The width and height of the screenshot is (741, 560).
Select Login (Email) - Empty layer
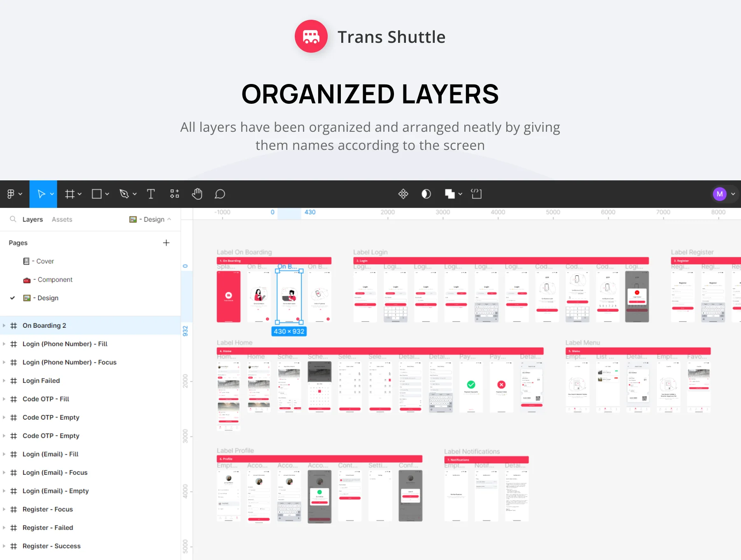pyautogui.click(x=90, y=491)
